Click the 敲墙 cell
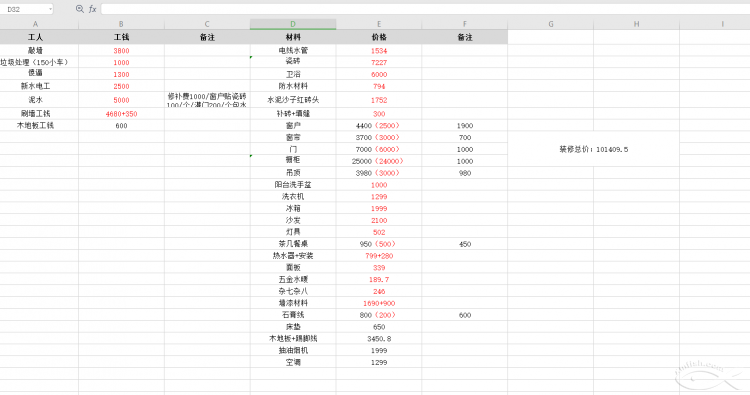The height and width of the screenshot is (395, 750). pos(35,51)
